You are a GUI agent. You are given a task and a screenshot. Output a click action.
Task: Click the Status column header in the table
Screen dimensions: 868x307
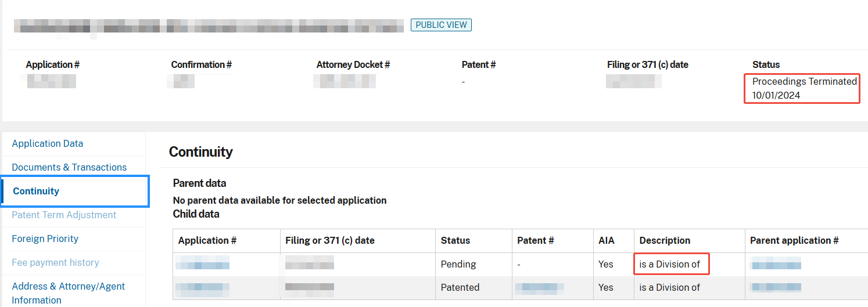tap(455, 240)
